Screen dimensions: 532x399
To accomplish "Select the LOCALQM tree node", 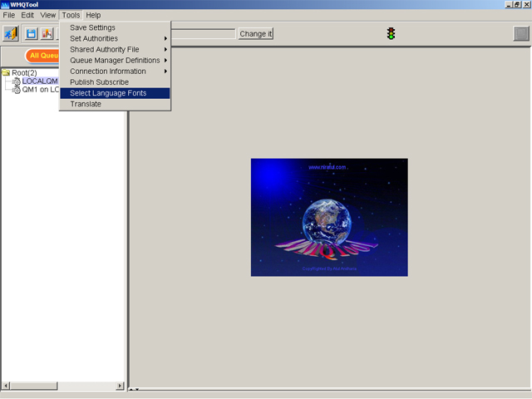I will (x=40, y=81).
